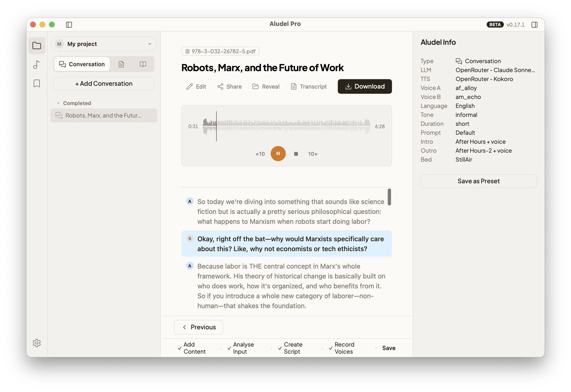Image resolution: width=571 pixels, height=392 pixels.
Task: Skip back 10 seconds
Action: tap(260, 154)
